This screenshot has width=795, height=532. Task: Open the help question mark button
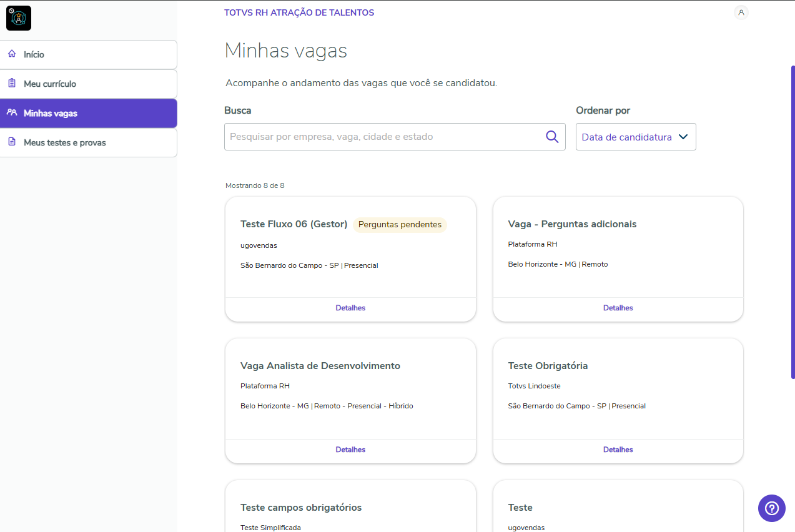772,508
